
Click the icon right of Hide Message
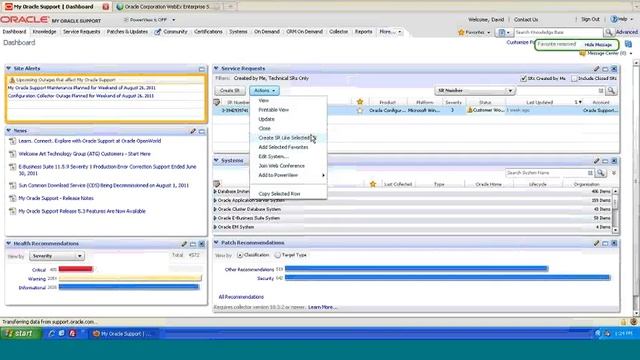point(628,44)
